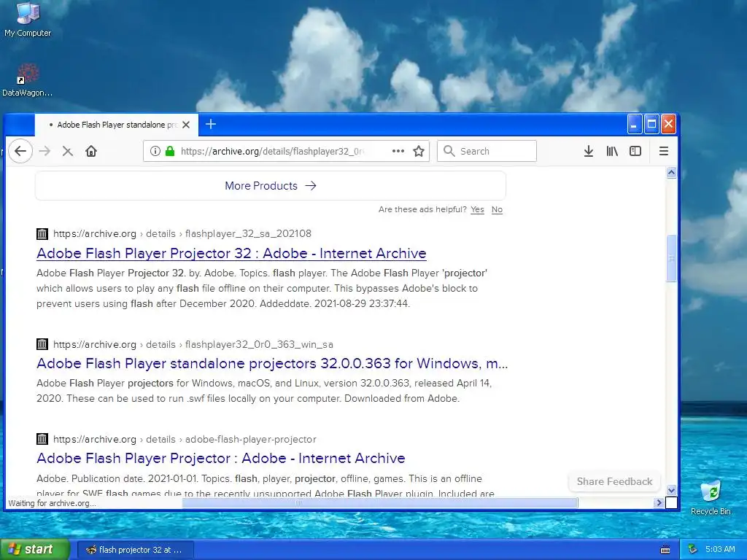Screen dimensions: 747x560
Task: Open the Recycle Bin desktop icon
Action: click(711, 497)
